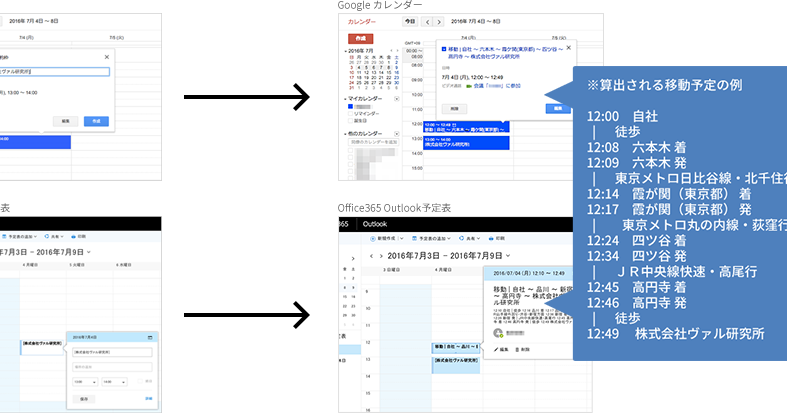Viewport: 787px width, 413px height.
Task: Close the Google quick event-creation dialog
Action: point(106,57)
